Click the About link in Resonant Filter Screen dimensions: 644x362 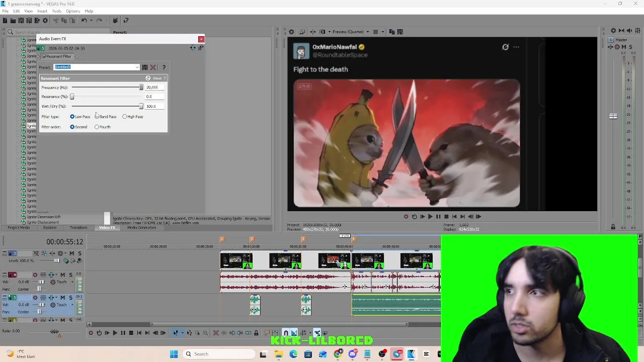pos(157,78)
